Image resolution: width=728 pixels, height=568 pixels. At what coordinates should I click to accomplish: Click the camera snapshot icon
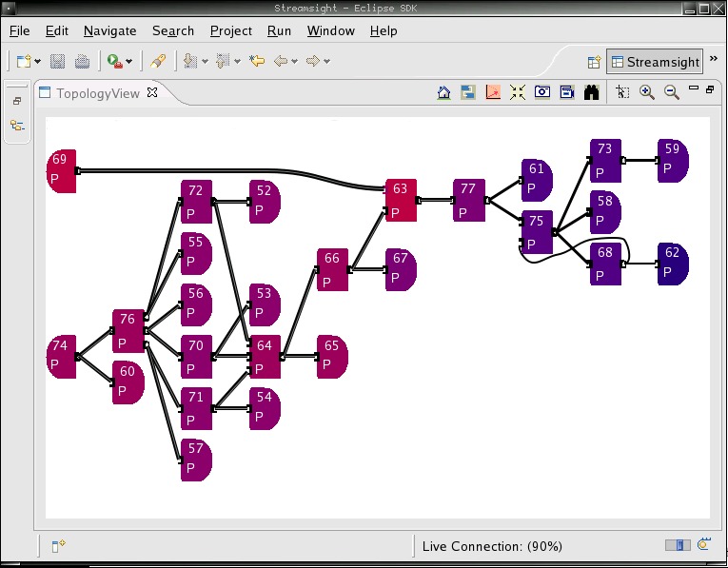click(x=542, y=92)
